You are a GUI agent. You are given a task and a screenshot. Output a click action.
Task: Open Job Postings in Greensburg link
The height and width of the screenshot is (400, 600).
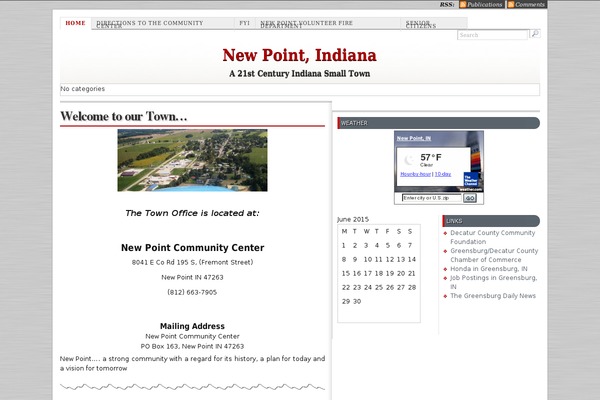tap(493, 282)
